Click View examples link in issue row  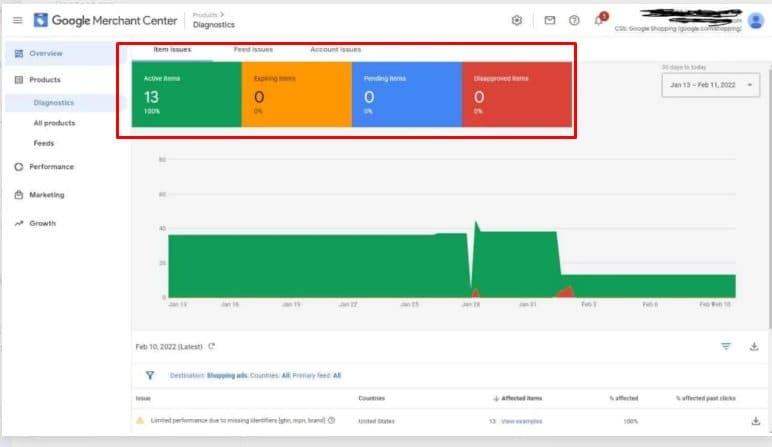[x=521, y=421]
